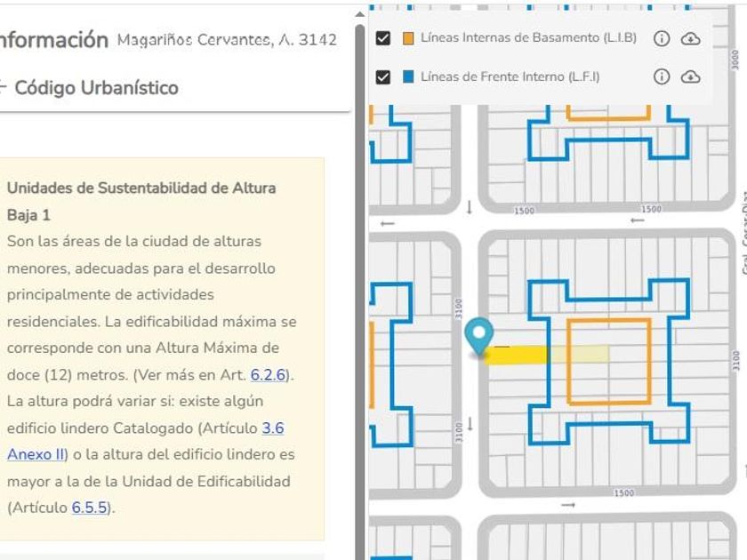Collapse the Código Urbanístico section
The height and width of the screenshot is (560, 747).
[x=2, y=87]
